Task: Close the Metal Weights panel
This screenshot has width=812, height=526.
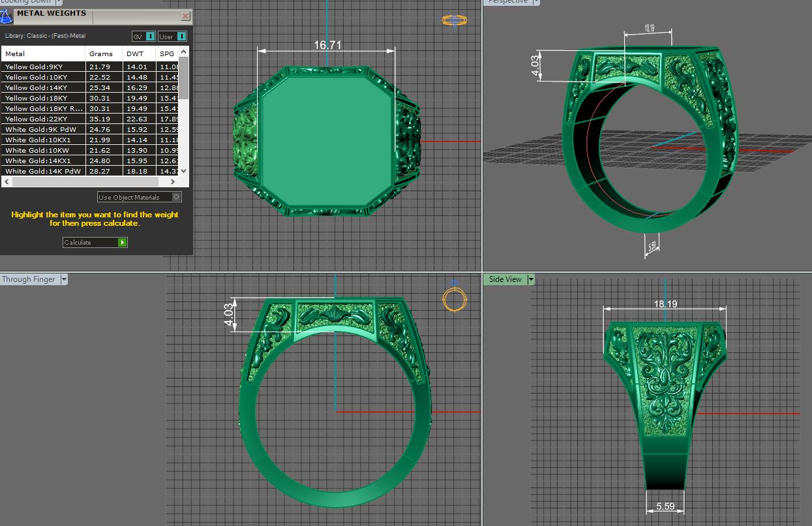Action: pos(185,16)
